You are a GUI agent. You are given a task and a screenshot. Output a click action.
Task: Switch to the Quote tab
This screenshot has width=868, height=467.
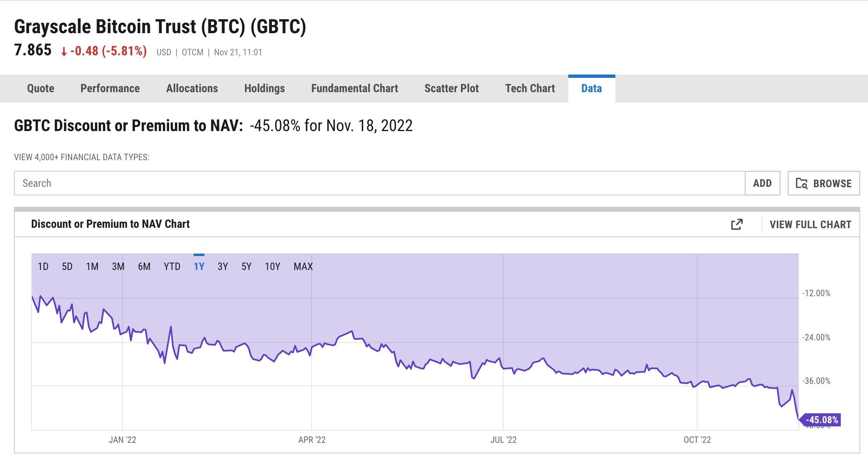41,88
